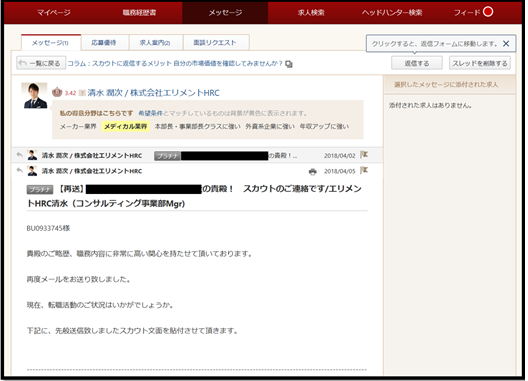Select the メッセージ navigation item
528x381 pixels.
225,12
